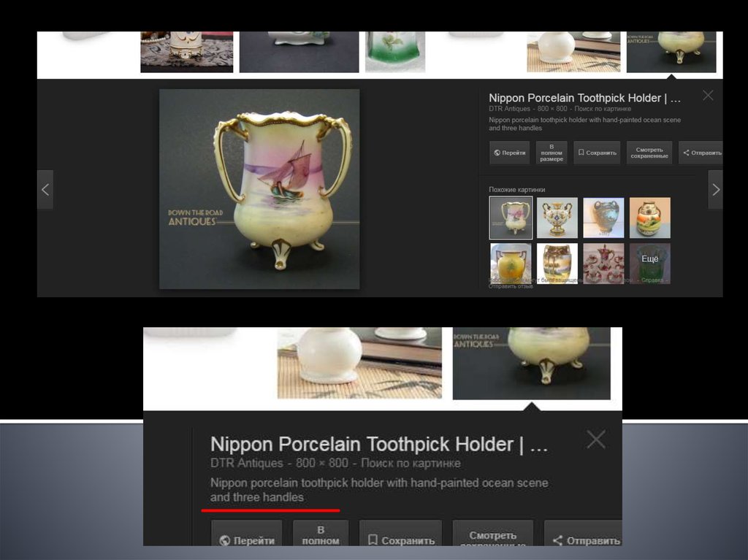The image size is (748, 560).
Task: Click the large 'В полном' button in the inset
Action: pos(321,534)
